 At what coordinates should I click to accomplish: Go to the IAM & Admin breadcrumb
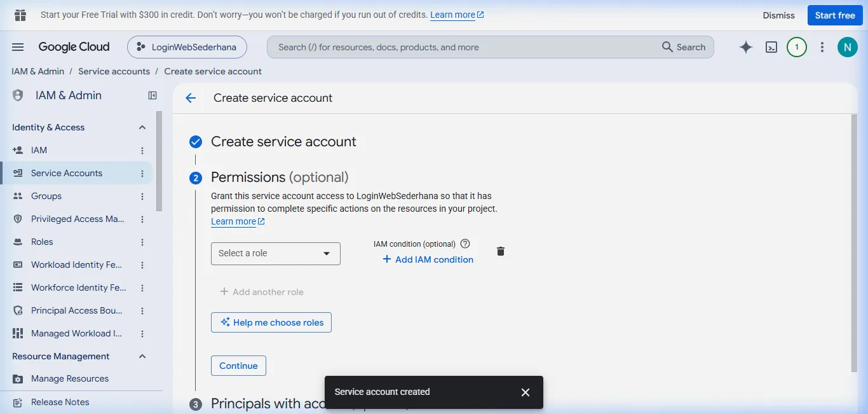pos(38,71)
